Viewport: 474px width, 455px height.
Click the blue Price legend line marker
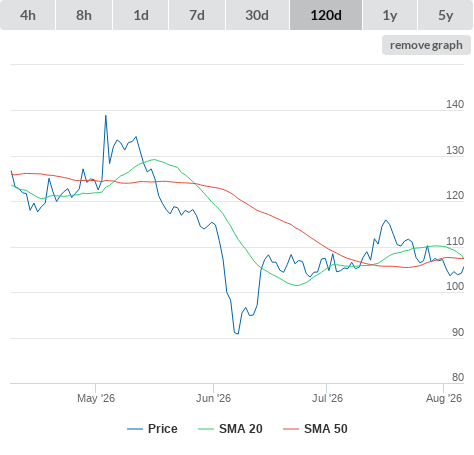[135, 429]
